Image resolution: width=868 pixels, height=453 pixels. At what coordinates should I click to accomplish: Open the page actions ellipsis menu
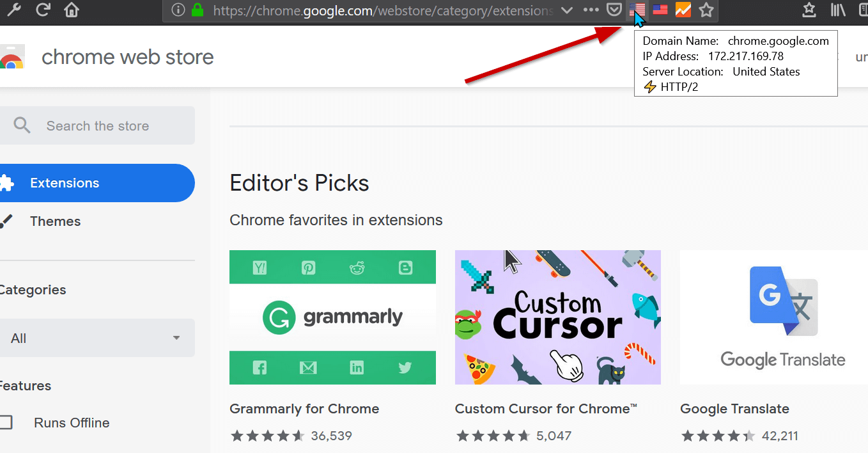590,10
